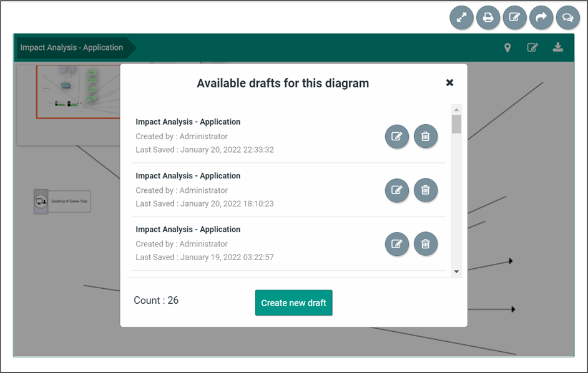This screenshot has height=373, width=588.
Task: Edit draft saved January 19, 2022 03:22:57
Action: pos(397,244)
